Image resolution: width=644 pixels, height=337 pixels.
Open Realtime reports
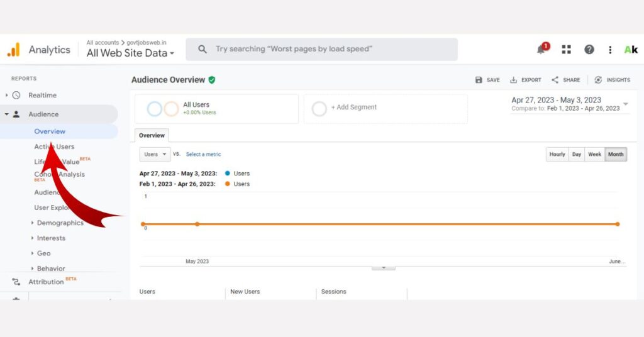click(x=42, y=95)
